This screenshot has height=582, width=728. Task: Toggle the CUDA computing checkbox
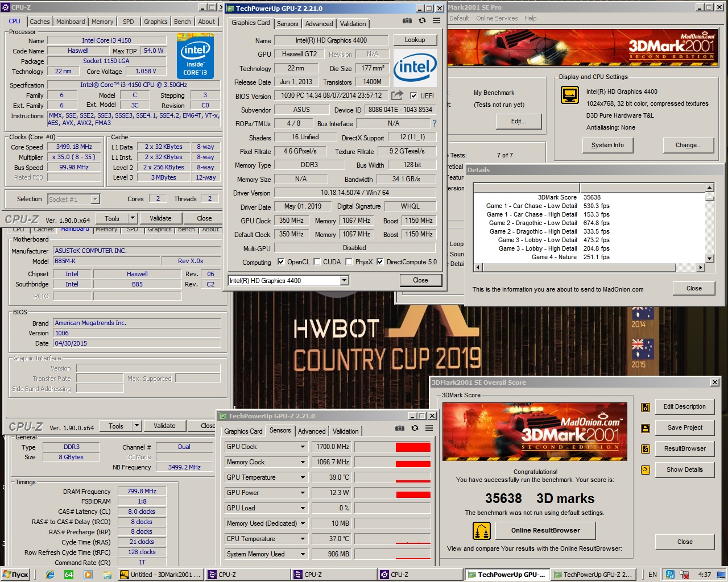click(x=317, y=262)
